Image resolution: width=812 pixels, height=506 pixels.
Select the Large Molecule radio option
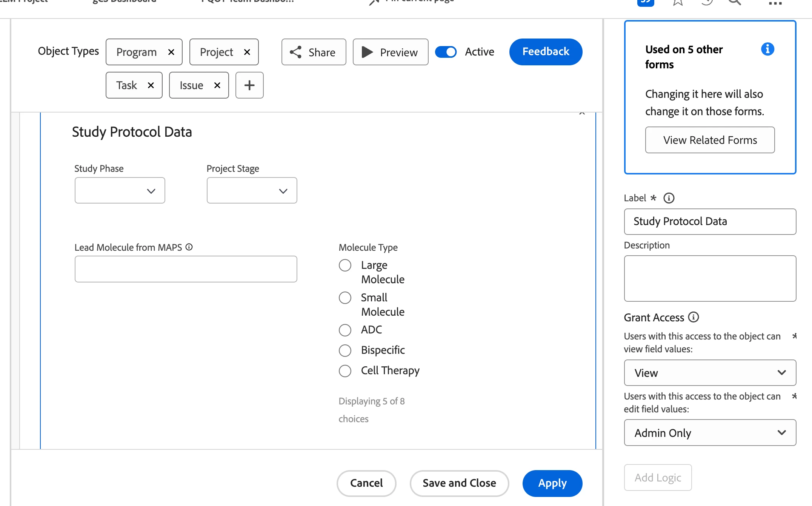(x=345, y=265)
